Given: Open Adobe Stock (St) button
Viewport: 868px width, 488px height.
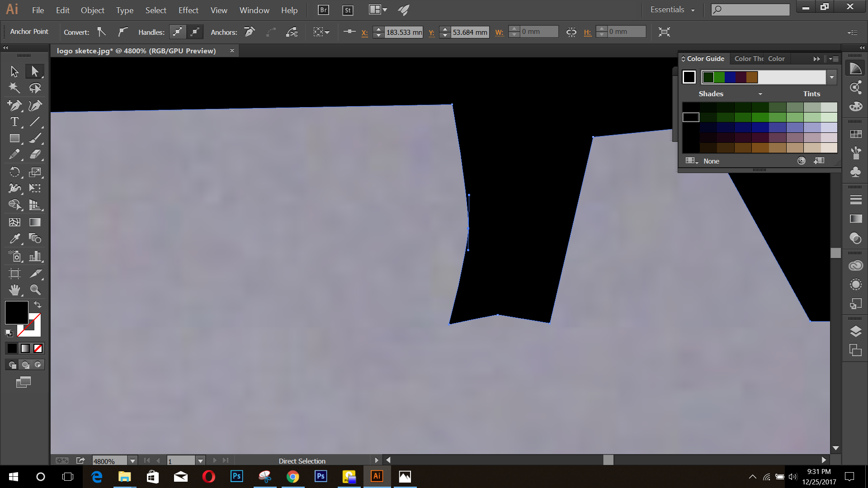Looking at the screenshot, I should [x=348, y=10].
